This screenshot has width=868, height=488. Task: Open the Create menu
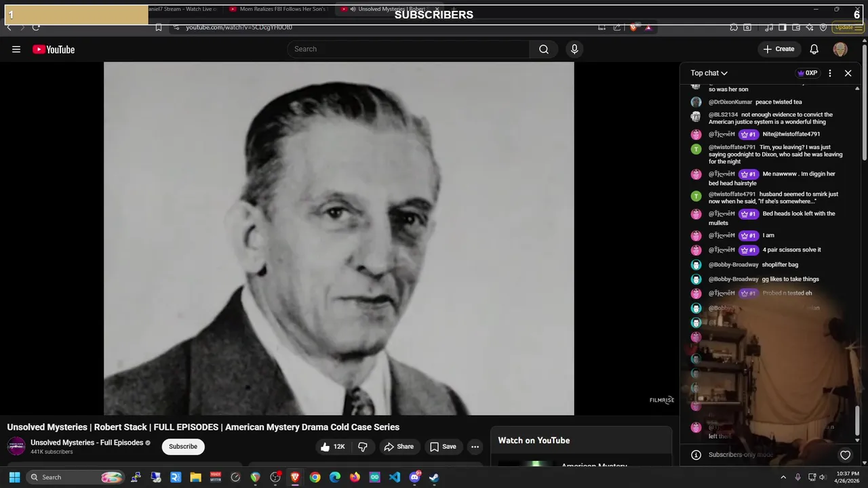[x=778, y=49]
